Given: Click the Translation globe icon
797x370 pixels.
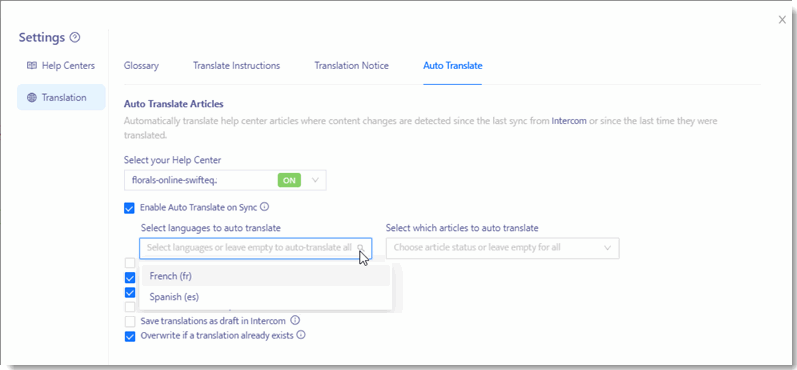Looking at the screenshot, I should coord(32,98).
